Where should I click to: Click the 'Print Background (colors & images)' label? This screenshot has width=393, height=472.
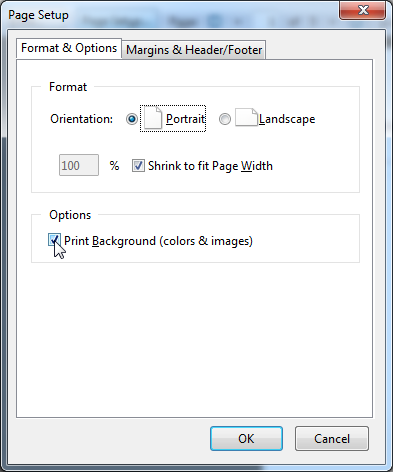pos(158,241)
